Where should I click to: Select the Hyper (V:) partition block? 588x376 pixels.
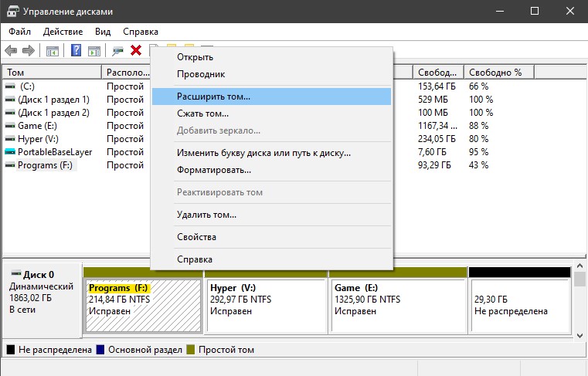tap(267, 306)
